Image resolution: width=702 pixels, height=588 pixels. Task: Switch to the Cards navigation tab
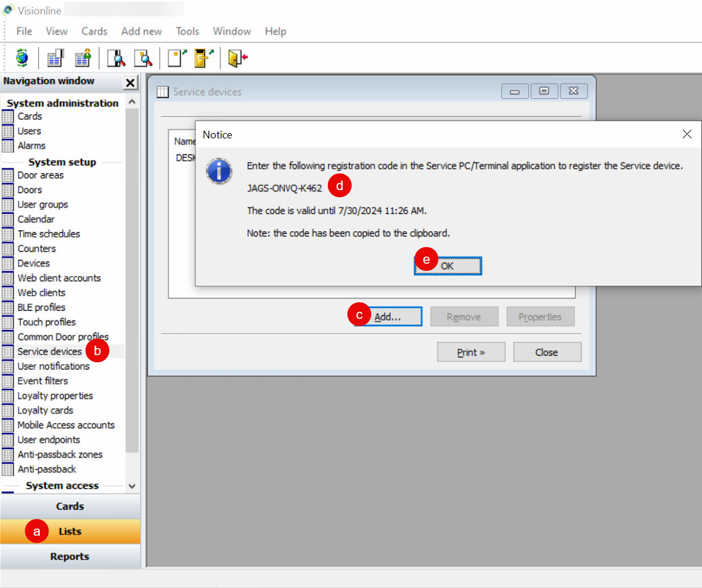[x=69, y=506]
